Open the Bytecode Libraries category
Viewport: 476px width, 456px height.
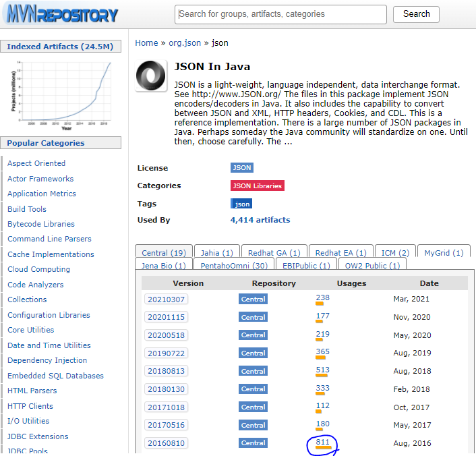click(x=41, y=224)
